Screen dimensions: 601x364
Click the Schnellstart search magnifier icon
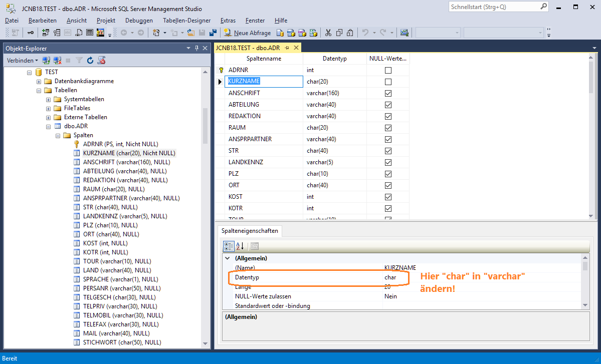(x=543, y=7)
